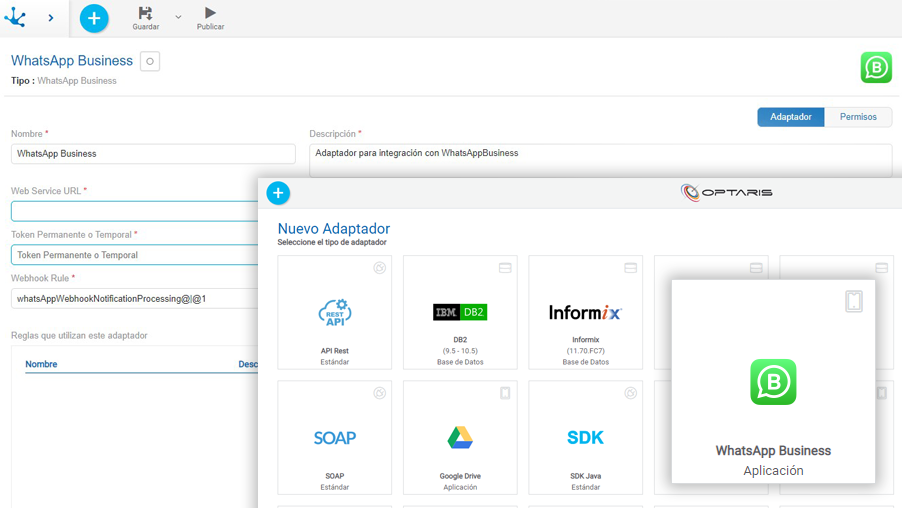Select the Google Drive adapter card
Screen dimensions: 902x508
460,437
